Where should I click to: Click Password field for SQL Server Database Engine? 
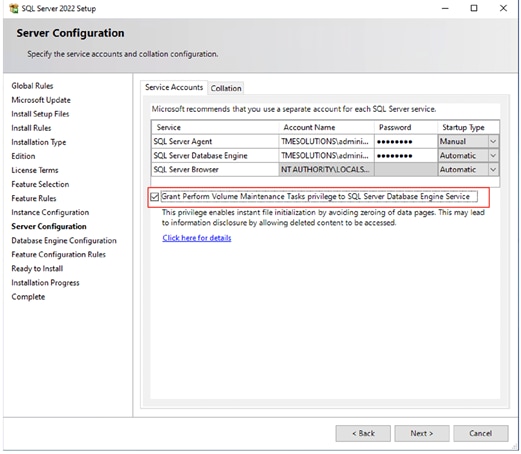tap(406, 156)
